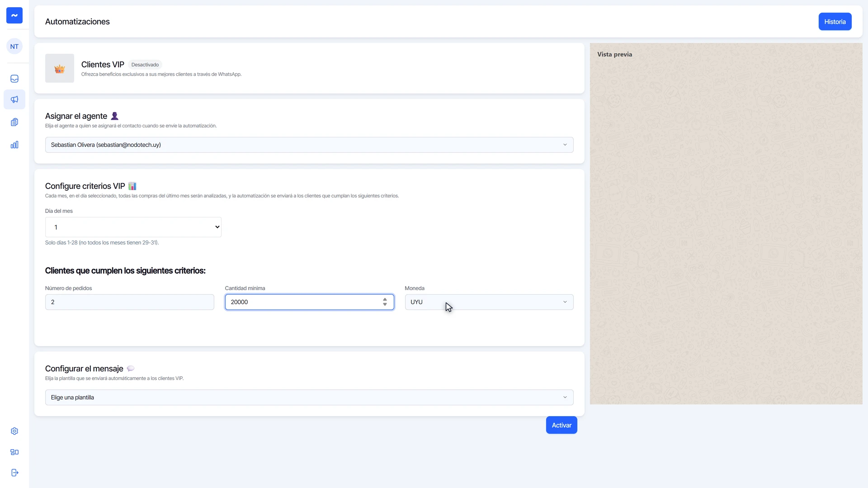Click the Automatizaciones page title
Screen dimensions: 868x488
pos(77,22)
